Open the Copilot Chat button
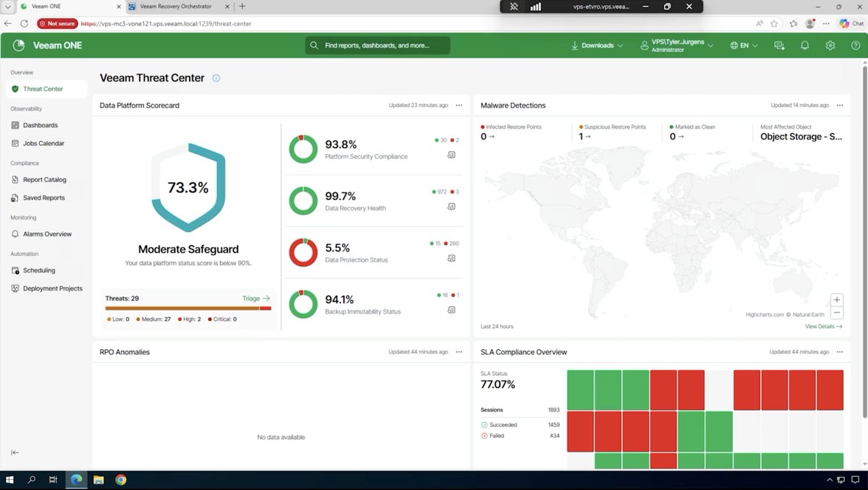 (x=851, y=24)
